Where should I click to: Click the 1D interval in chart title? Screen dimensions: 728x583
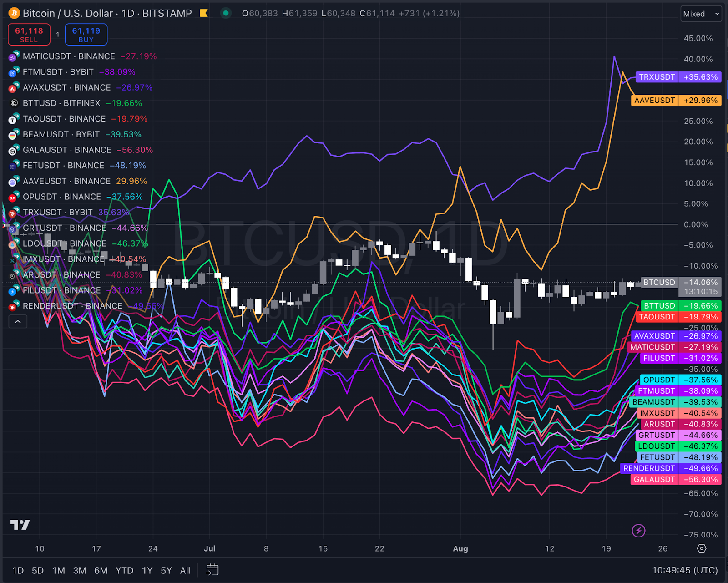(128, 13)
